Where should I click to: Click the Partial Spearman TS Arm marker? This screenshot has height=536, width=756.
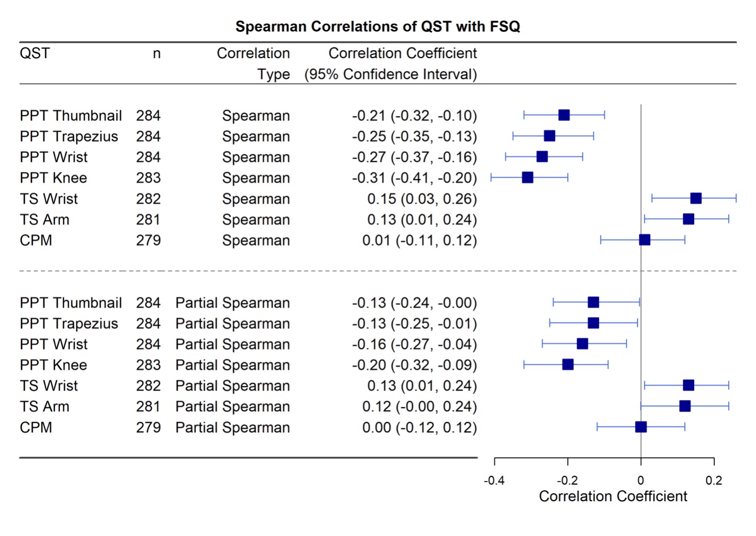tap(685, 406)
